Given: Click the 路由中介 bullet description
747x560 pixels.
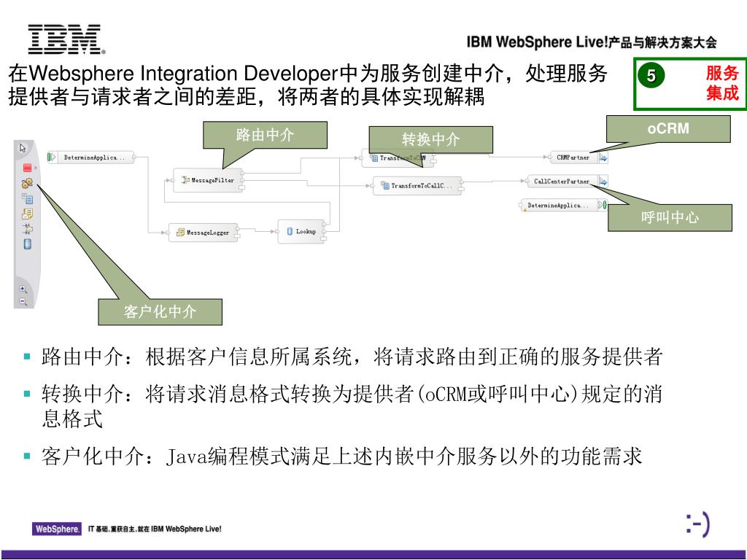Looking at the screenshot, I should [x=352, y=357].
